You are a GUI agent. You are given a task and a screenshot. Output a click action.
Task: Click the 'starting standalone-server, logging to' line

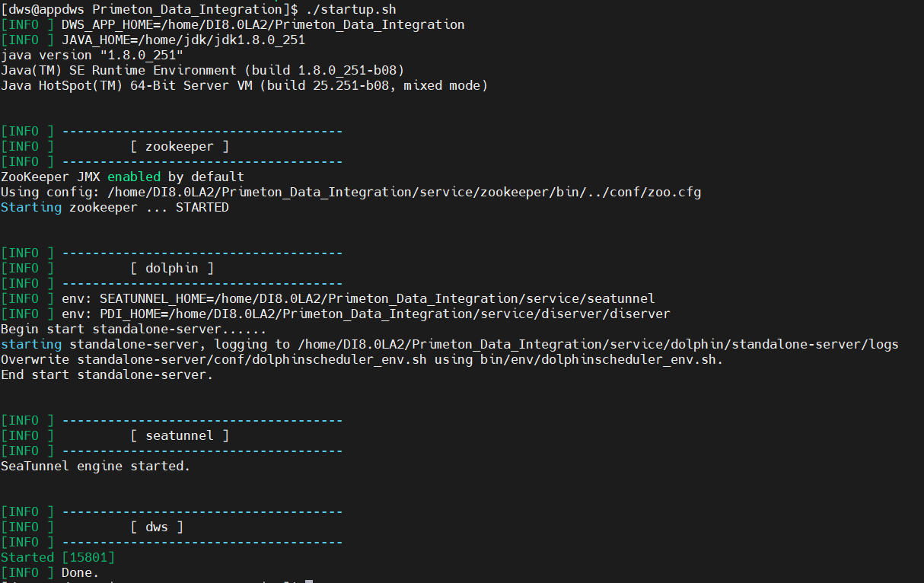tap(450, 344)
